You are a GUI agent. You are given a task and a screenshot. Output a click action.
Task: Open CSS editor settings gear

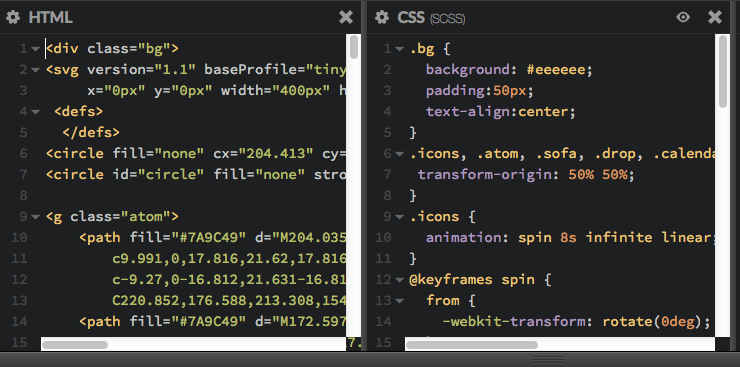[382, 17]
